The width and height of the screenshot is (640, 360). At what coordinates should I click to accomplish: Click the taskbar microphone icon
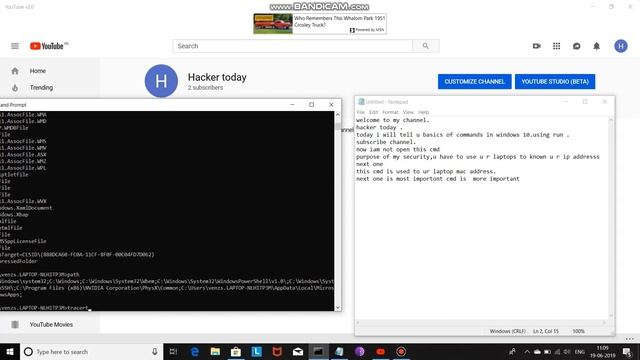[155, 351]
